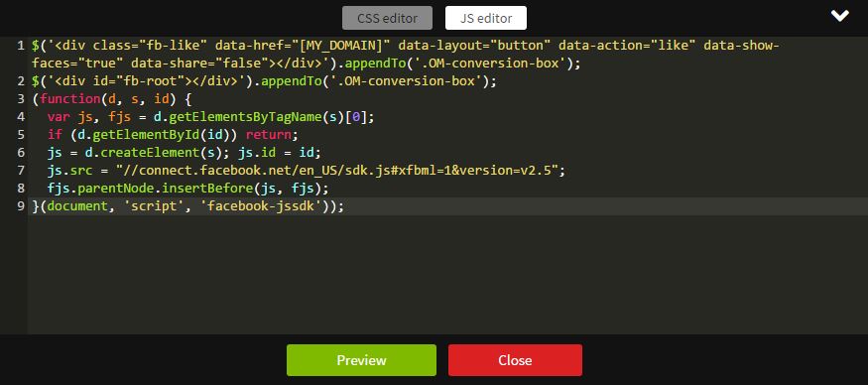Click line number 8 in the gutter
The height and width of the screenshot is (385, 868).
pos(21,189)
